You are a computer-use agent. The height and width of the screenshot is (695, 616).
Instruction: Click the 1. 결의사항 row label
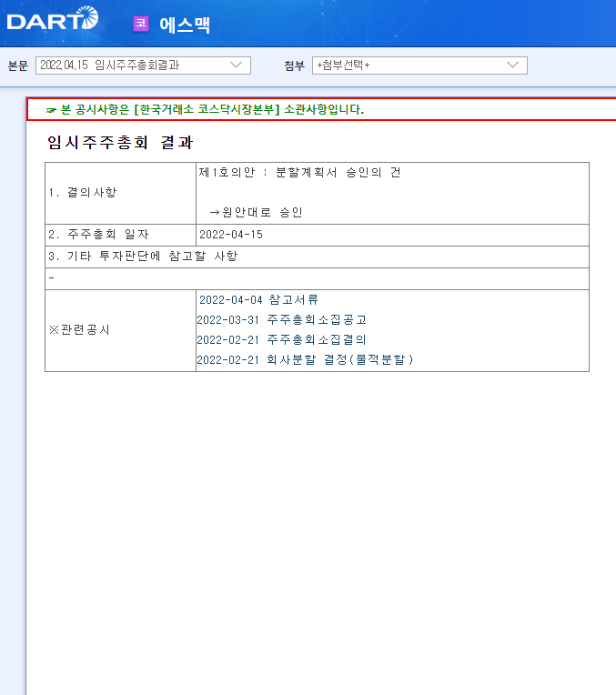point(83,192)
